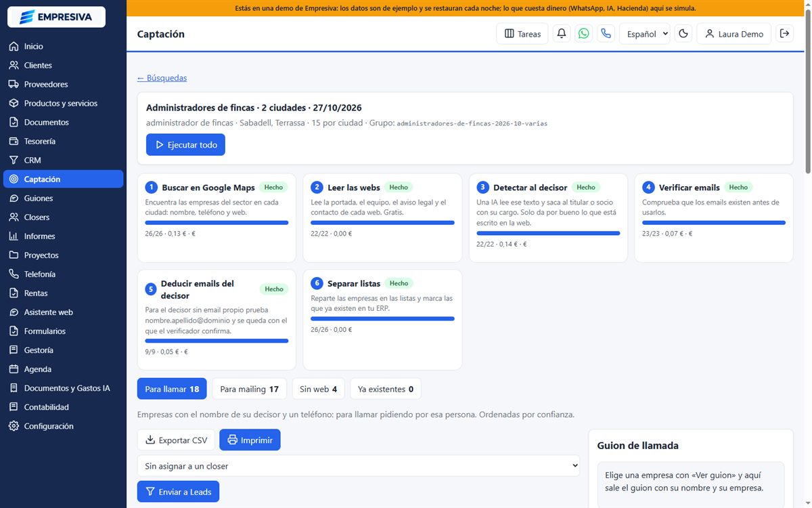Click group name administradores-de-fincas-2026-10-varias
The width and height of the screenshot is (812, 508).
point(472,124)
